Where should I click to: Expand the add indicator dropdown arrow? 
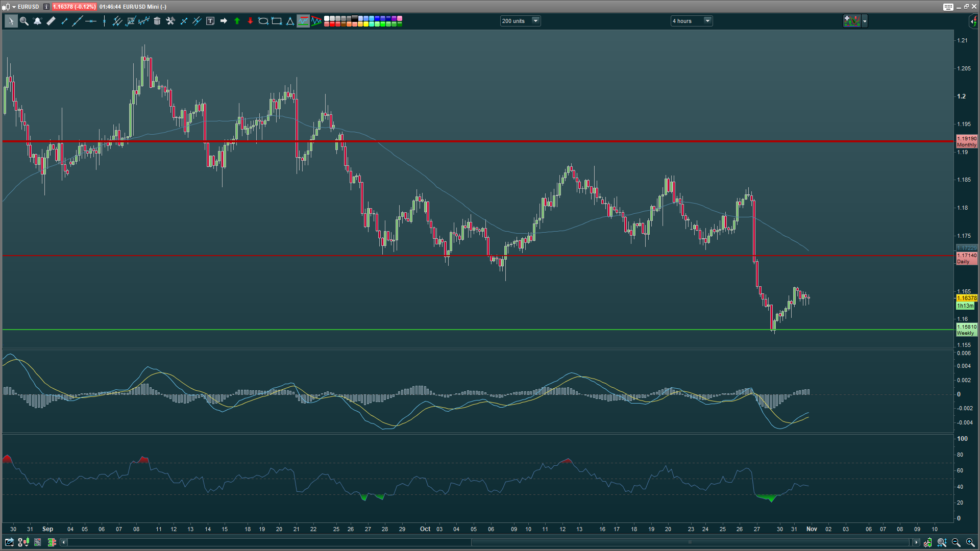pos(865,21)
